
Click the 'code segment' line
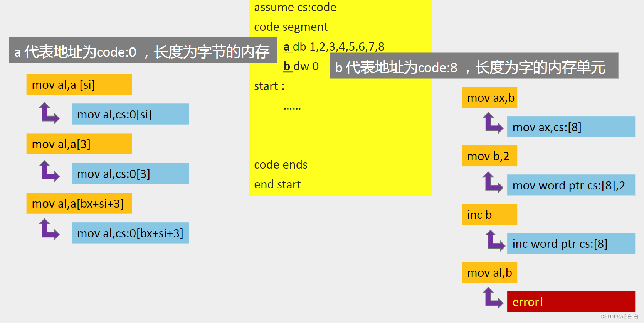(291, 27)
